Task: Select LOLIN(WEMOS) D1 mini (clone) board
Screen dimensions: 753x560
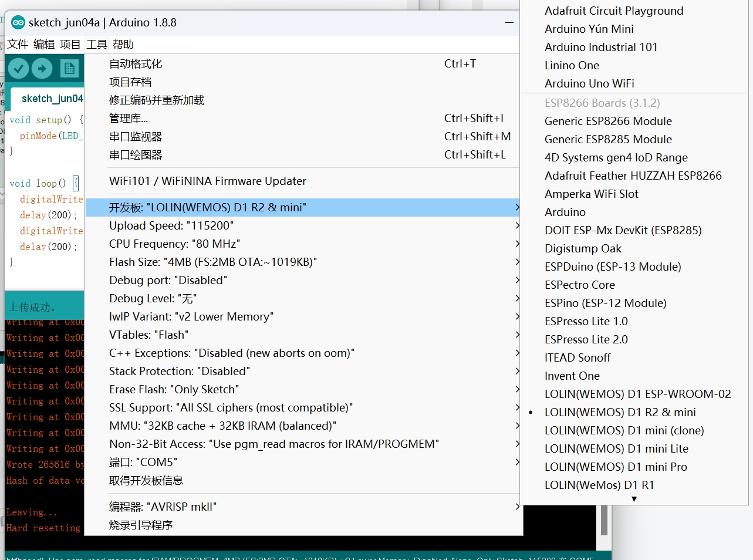Action: [634, 430]
